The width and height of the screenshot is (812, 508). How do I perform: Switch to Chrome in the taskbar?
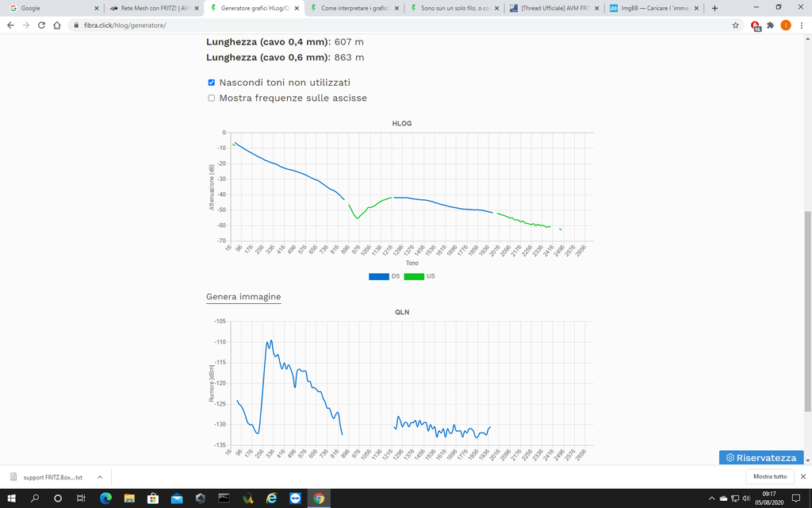319,498
